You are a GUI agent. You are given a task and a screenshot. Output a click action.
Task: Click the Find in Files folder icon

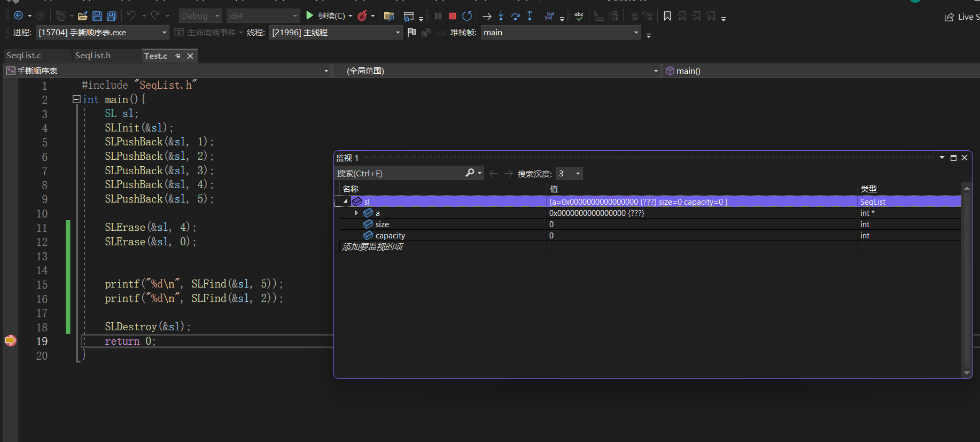(389, 16)
